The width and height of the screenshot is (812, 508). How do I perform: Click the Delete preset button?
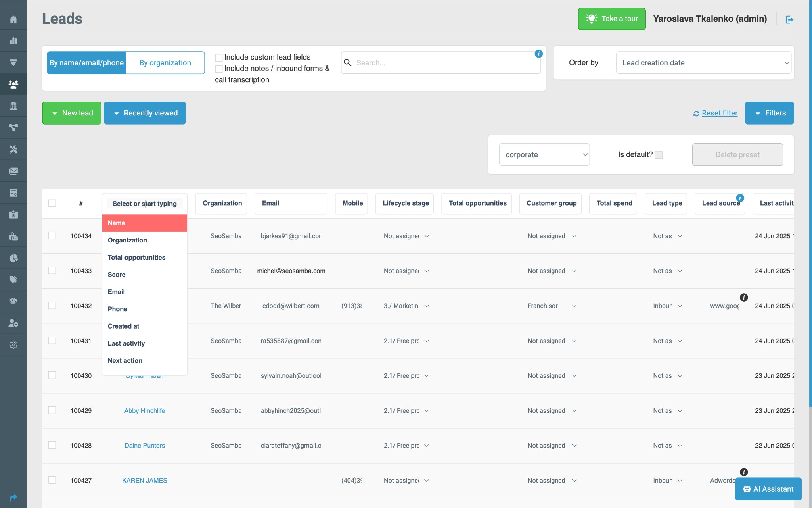(737, 155)
